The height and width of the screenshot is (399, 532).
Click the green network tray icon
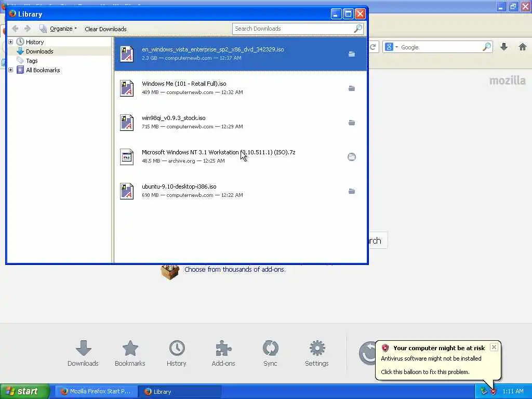484,392
